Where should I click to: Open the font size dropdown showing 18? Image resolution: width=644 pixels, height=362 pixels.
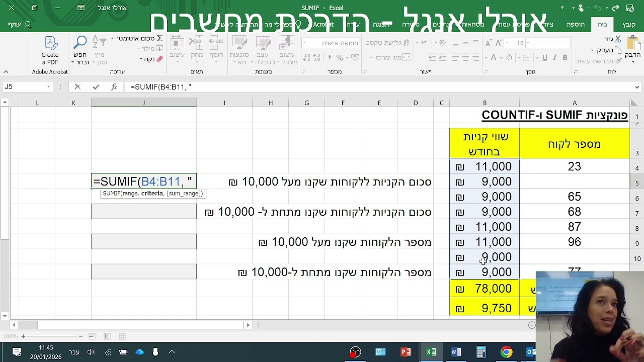(x=507, y=43)
